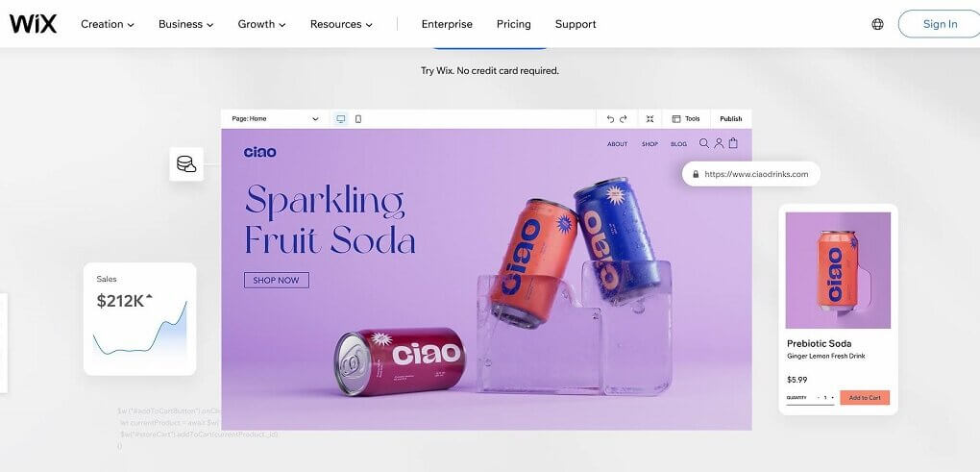Switch to the mobile view icon
This screenshot has height=472, width=980.
(358, 119)
